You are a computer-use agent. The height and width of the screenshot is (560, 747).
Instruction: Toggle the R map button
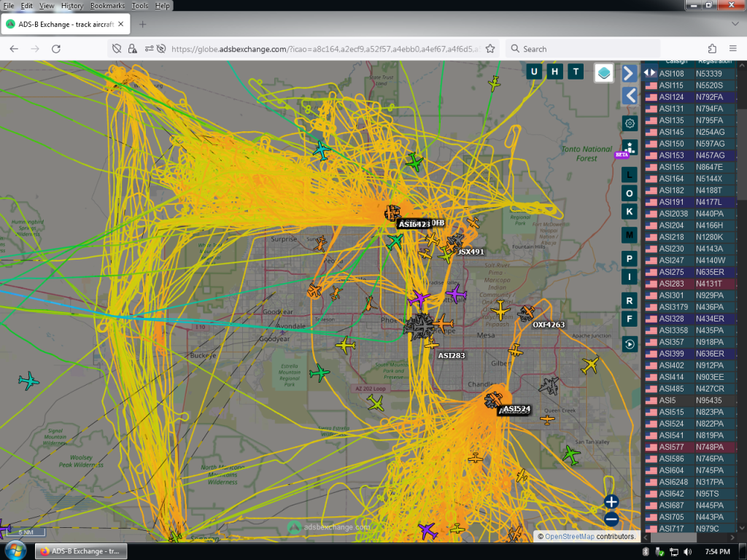coord(630,300)
